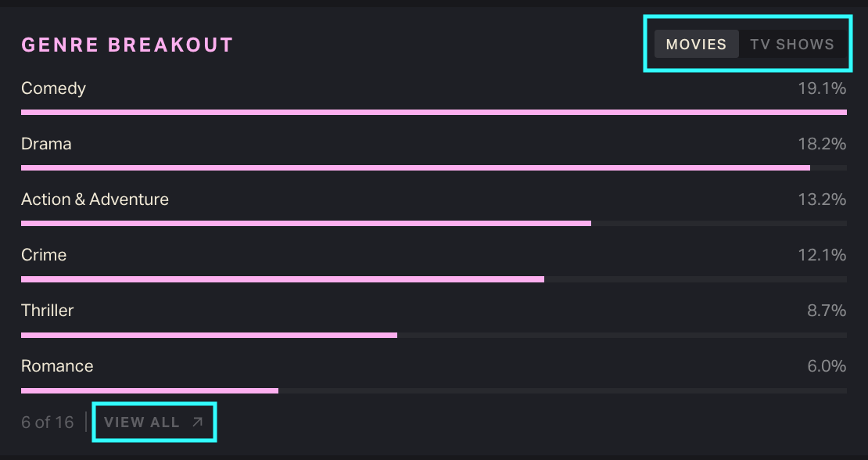Image resolution: width=868 pixels, height=460 pixels.
Task: Click the Comedy genre label
Action: (x=53, y=88)
